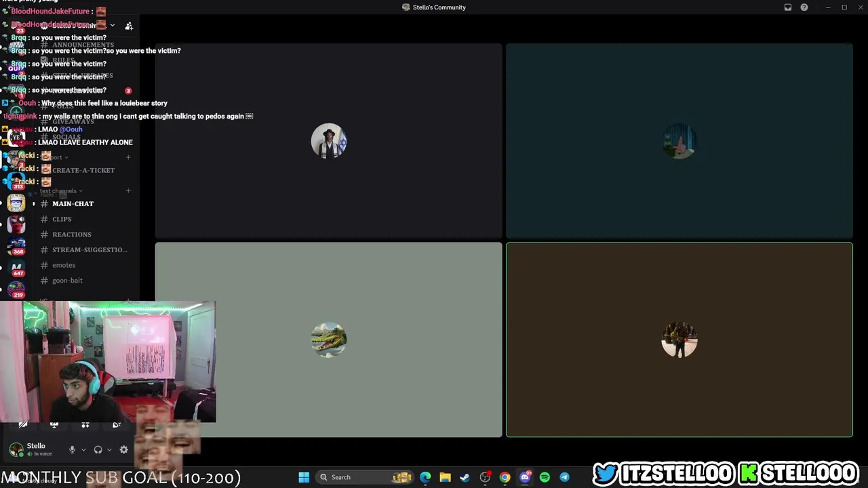
Task: Expand server name dropdown chevron
Action: [x=113, y=26]
